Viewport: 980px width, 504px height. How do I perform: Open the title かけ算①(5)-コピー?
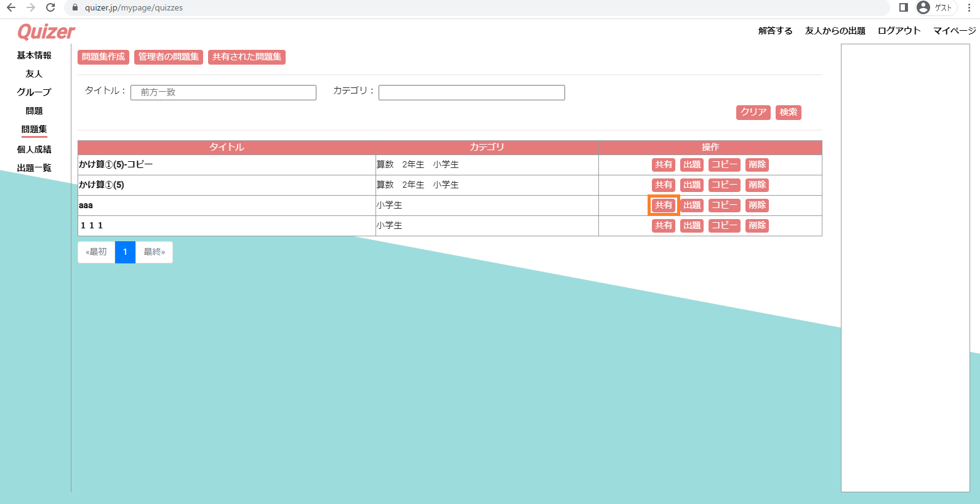click(116, 164)
